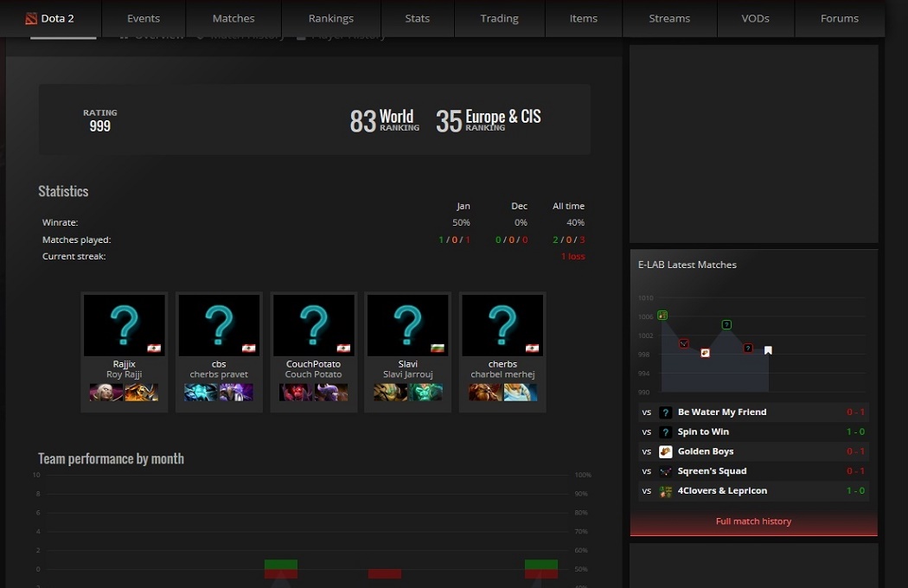Open the VODs menu item
Viewport: 908px width, 588px height.
tap(756, 18)
